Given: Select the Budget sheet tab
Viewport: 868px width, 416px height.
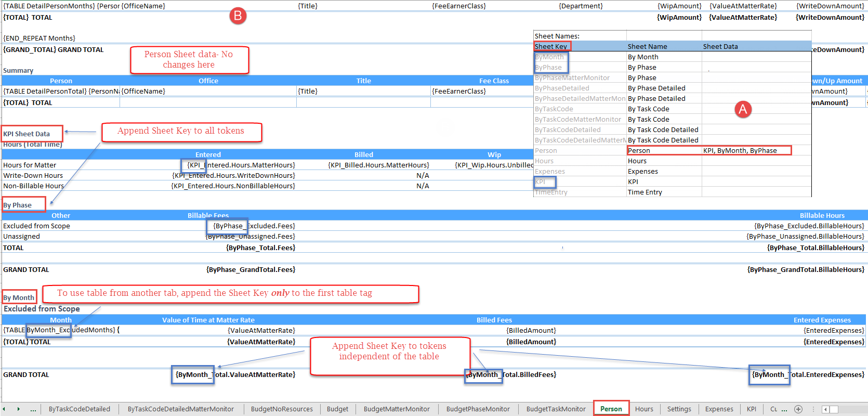Looking at the screenshot, I should pyautogui.click(x=337, y=409).
